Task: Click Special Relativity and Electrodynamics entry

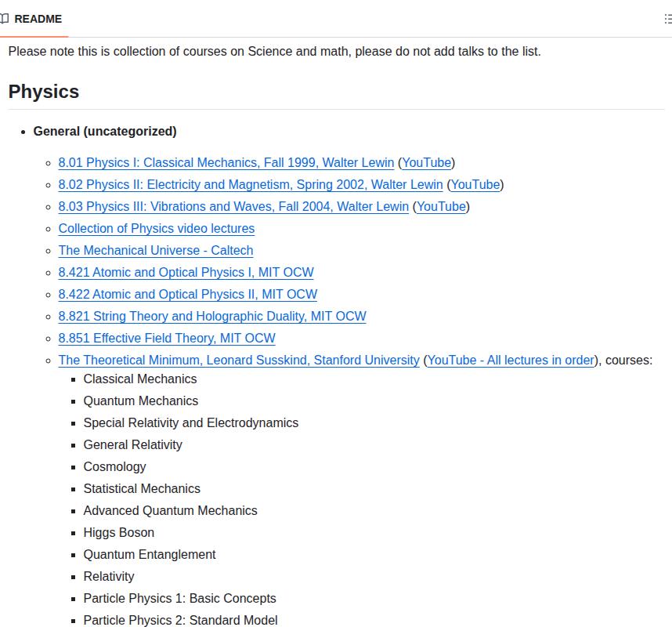Action: pyautogui.click(x=191, y=423)
